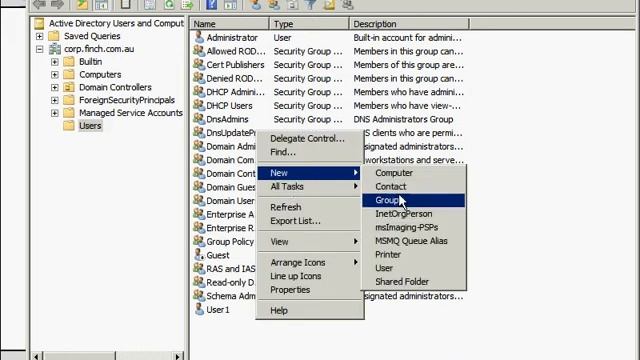This screenshot has height=360, width=640.
Task: Click the User1 account icon
Action: (199, 309)
